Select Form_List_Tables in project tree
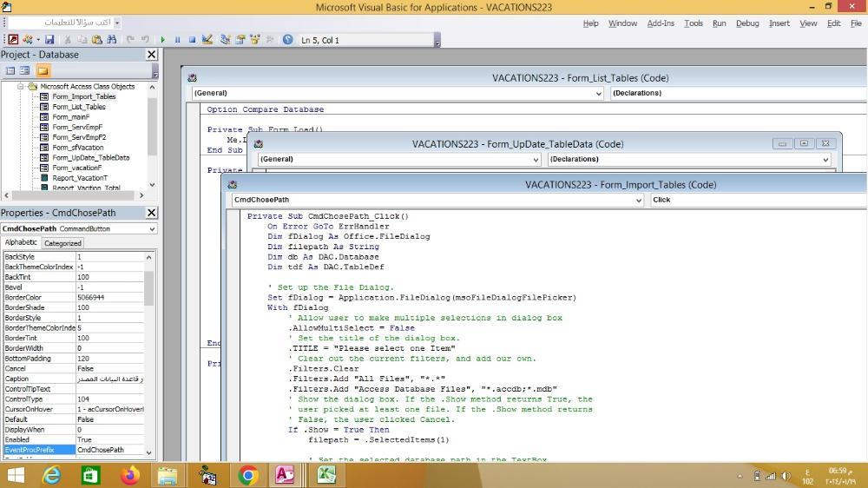 tap(79, 106)
